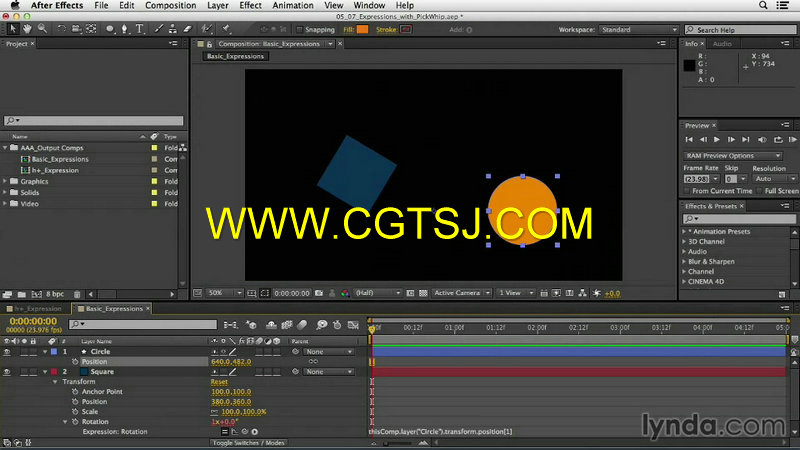Show the expression post-graph icon
Screen dimensions: 800x450
[234, 432]
